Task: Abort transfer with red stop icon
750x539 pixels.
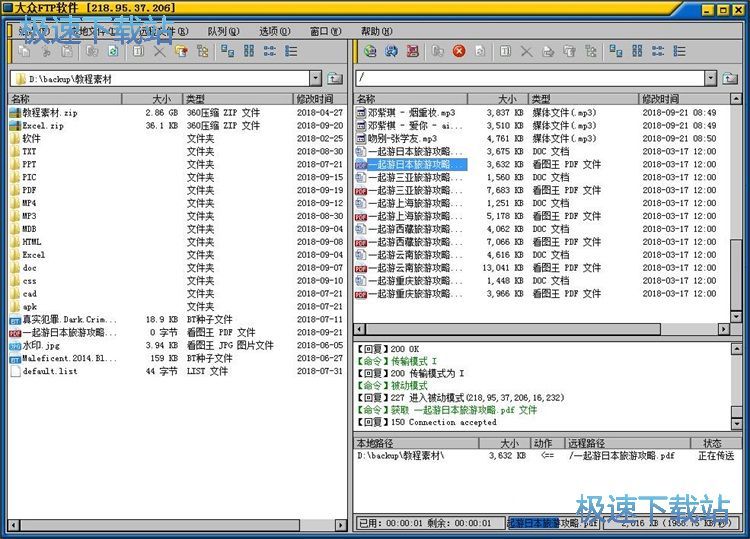Action: [x=459, y=51]
